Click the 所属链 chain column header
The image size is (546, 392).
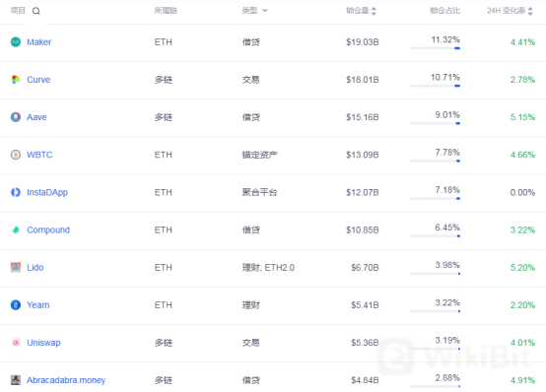pyautogui.click(x=166, y=11)
